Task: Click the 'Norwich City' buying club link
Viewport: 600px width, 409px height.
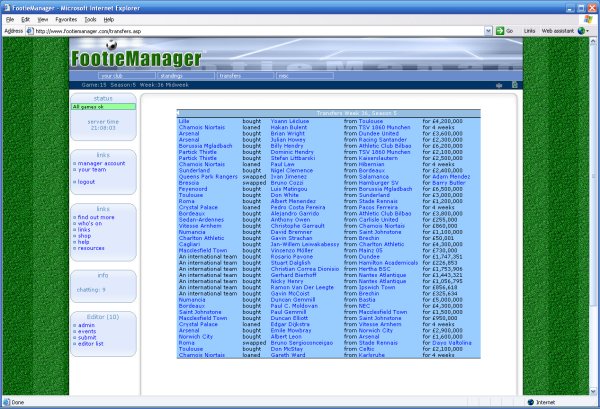Action: coord(196,336)
